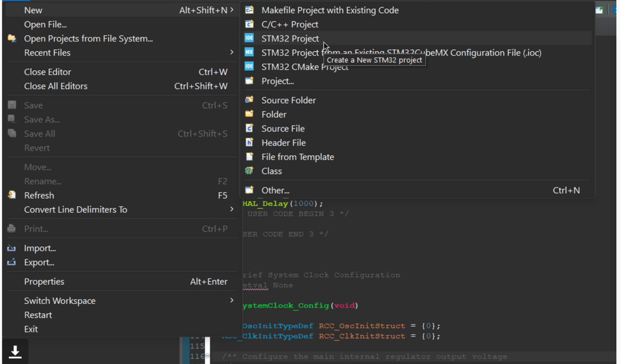Choose C/C++ Project entry
Viewport: 620px width, 364px height.
point(417,24)
